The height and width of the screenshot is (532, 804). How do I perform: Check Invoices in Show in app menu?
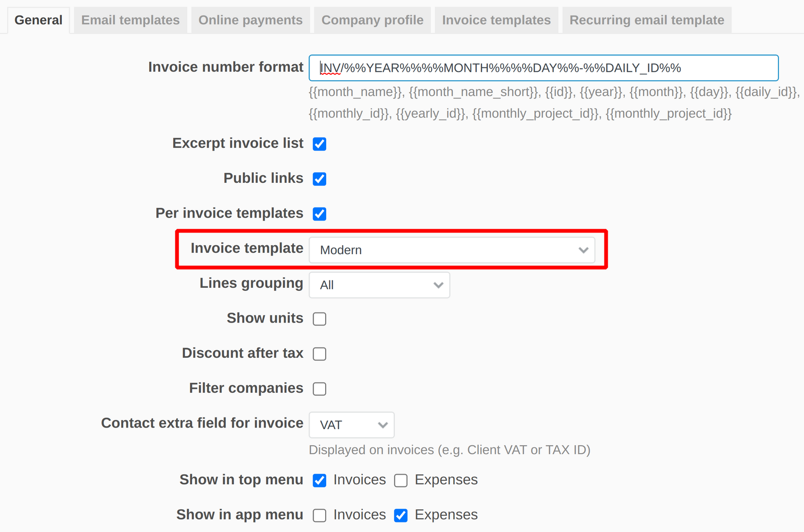coord(320,515)
